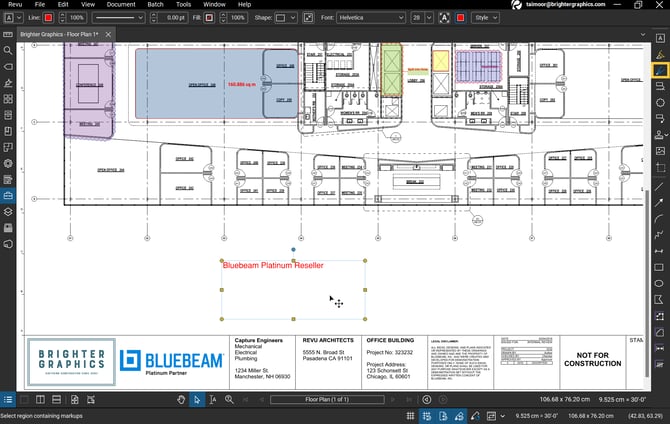Open the Window menu
Screen dimensions: 670x424
[214, 4]
